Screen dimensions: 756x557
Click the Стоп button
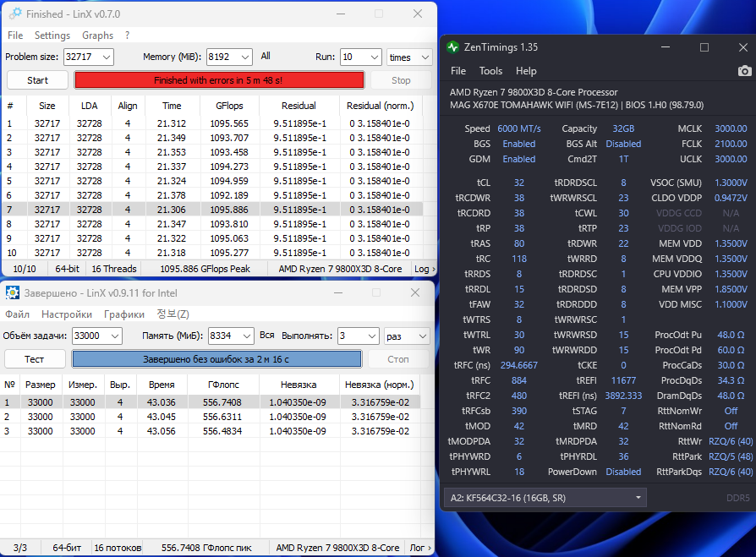click(x=397, y=359)
